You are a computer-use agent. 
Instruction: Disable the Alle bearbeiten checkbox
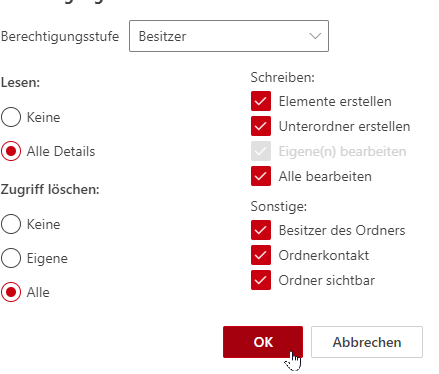coord(261,176)
